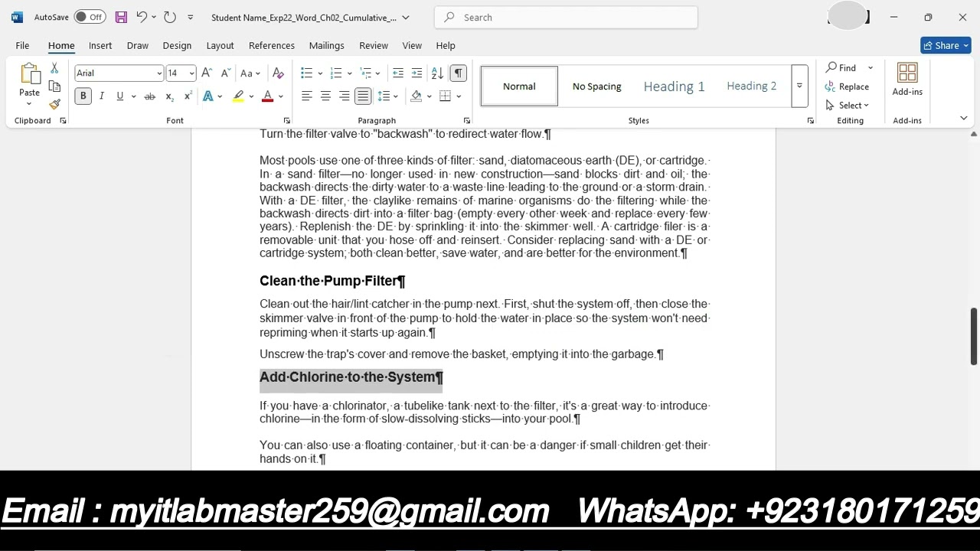Open highlight color dropdown arrow
The image size is (980, 551).
pyautogui.click(x=251, y=96)
